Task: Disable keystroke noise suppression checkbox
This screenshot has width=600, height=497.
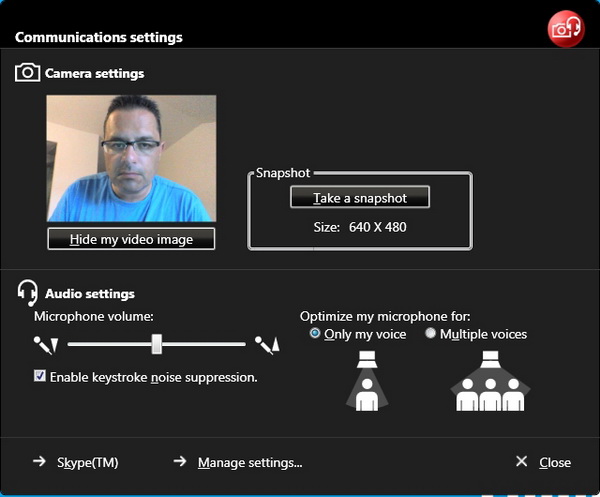Action: pyautogui.click(x=40, y=376)
